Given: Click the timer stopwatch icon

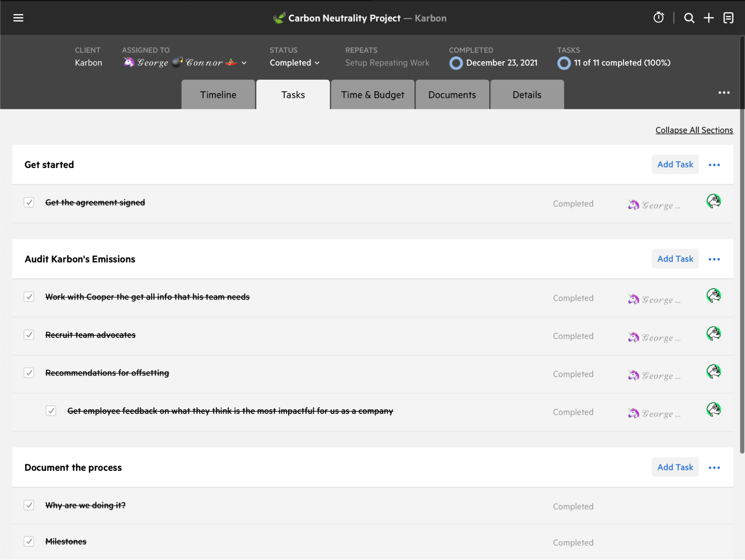Looking at the screenshot, I should (x=659, y=18).
